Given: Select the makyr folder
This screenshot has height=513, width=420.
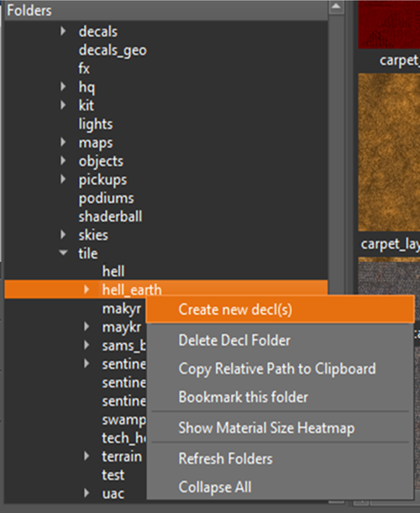Looking at the screenshot, I should click(x=122, y=309).
